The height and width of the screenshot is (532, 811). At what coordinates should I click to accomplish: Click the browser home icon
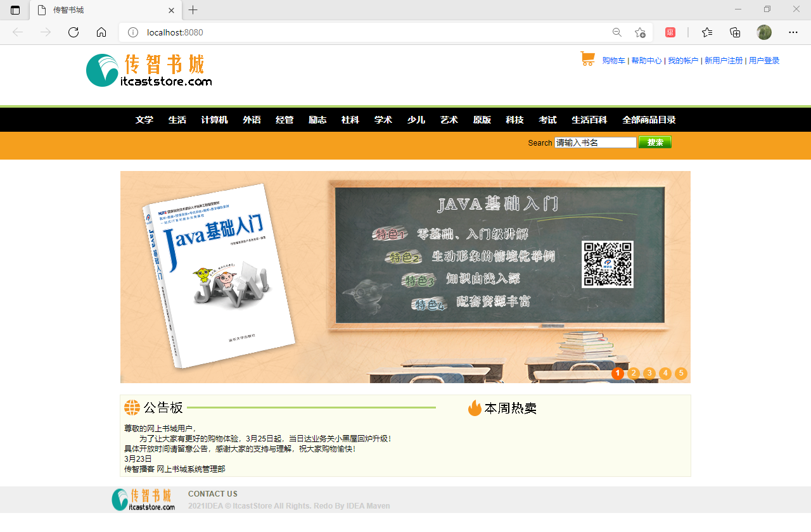pos(101,32)
